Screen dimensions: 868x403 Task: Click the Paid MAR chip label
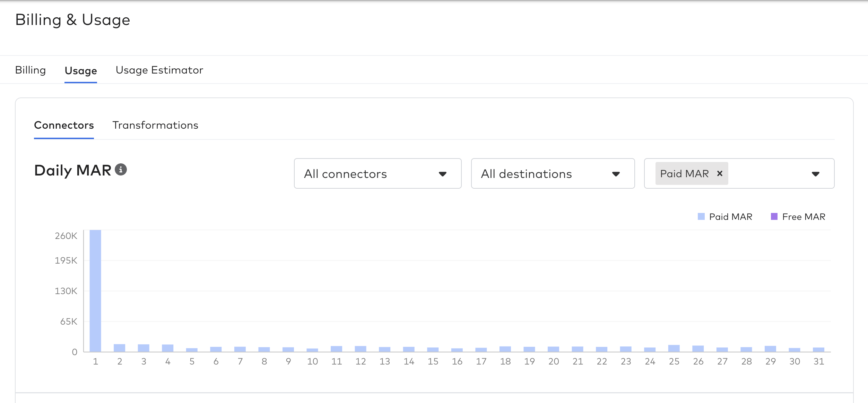click(x=684, y=173)
